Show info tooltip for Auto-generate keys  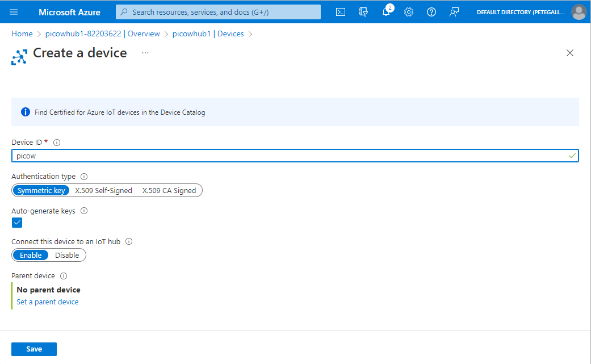coord(84,211)
